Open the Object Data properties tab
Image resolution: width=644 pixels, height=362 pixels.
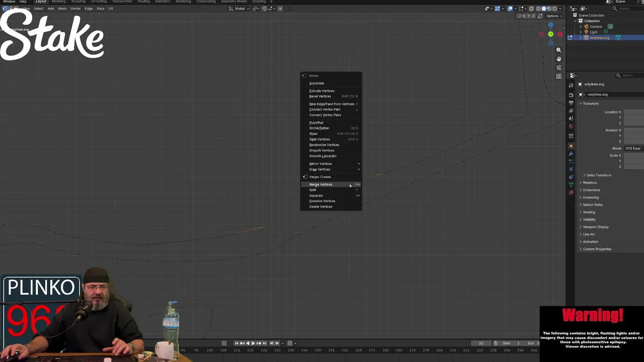(571, 185)
